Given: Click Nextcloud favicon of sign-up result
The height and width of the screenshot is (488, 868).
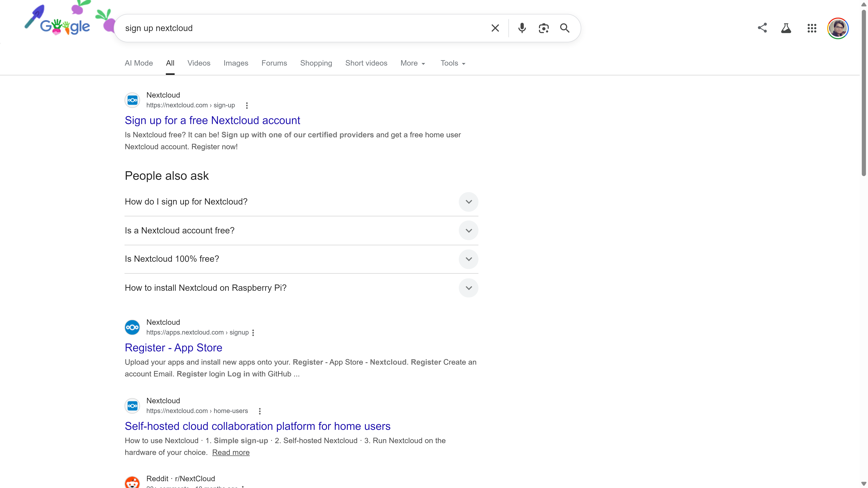Looking at the screenshot, I should [132, 100].
